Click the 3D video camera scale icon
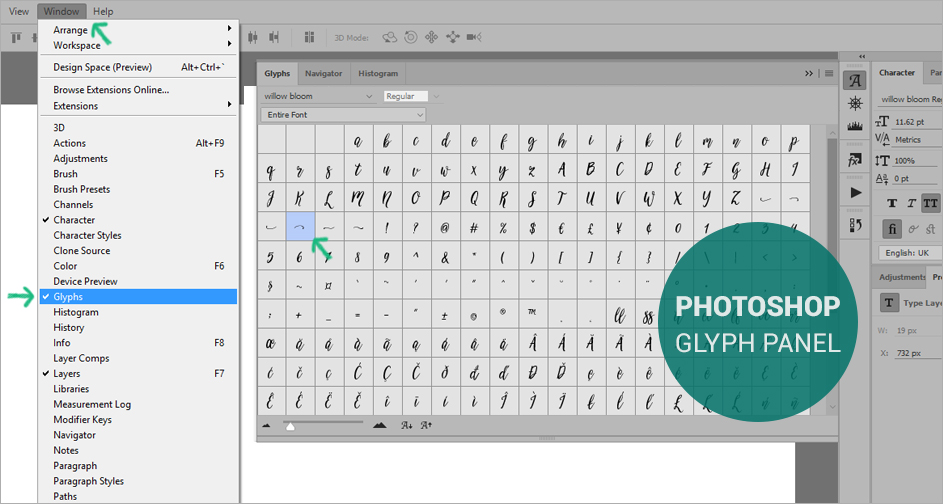The image size is (943, 504). pyautogui.click(x=474, y=37)
